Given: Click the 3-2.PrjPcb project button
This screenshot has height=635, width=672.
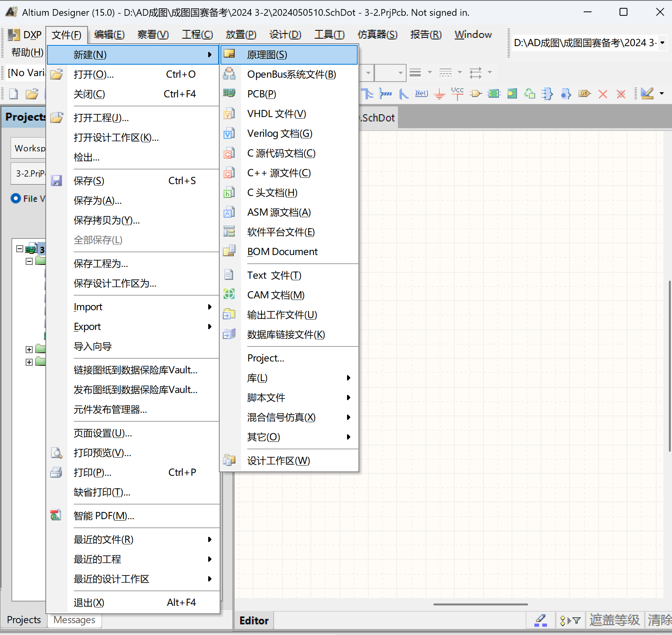Looking at the screenshot, I should pos(28,173).
